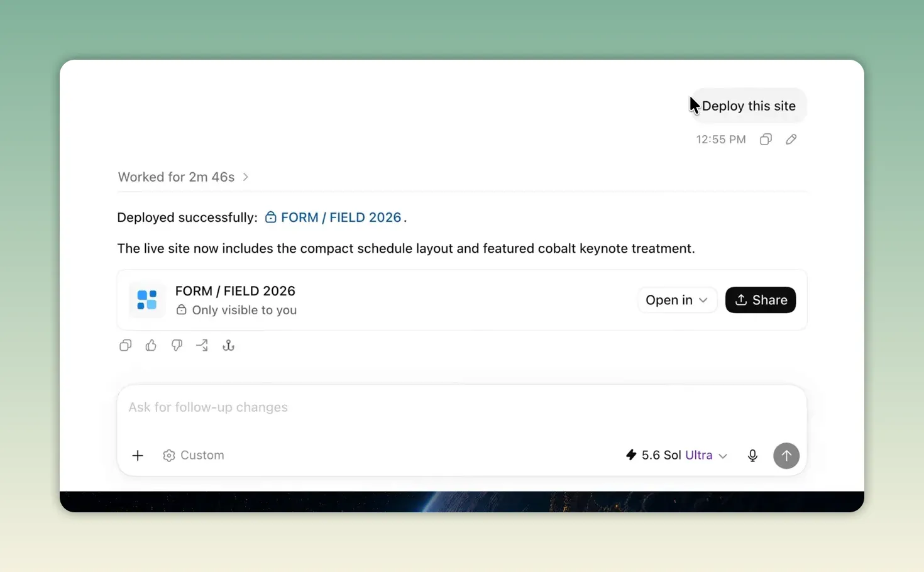Send the message with the up arrow button
The width and height of the screenshot is (924, 572).
pyautogui.click(x=786, y=456)
